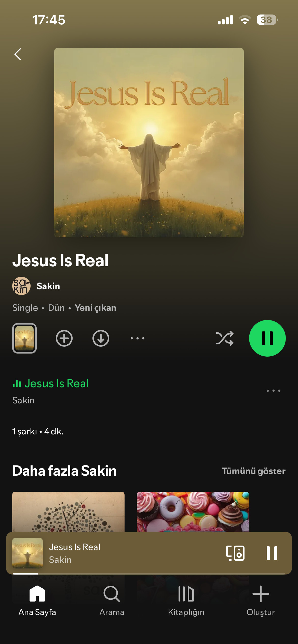Toggle shuffle playback
This screenshot has height=644, width=298.
(225, 338)
